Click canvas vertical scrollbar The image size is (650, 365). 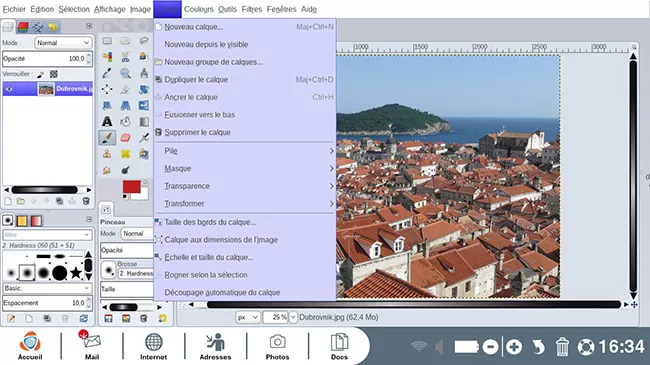tap(633, 176)
